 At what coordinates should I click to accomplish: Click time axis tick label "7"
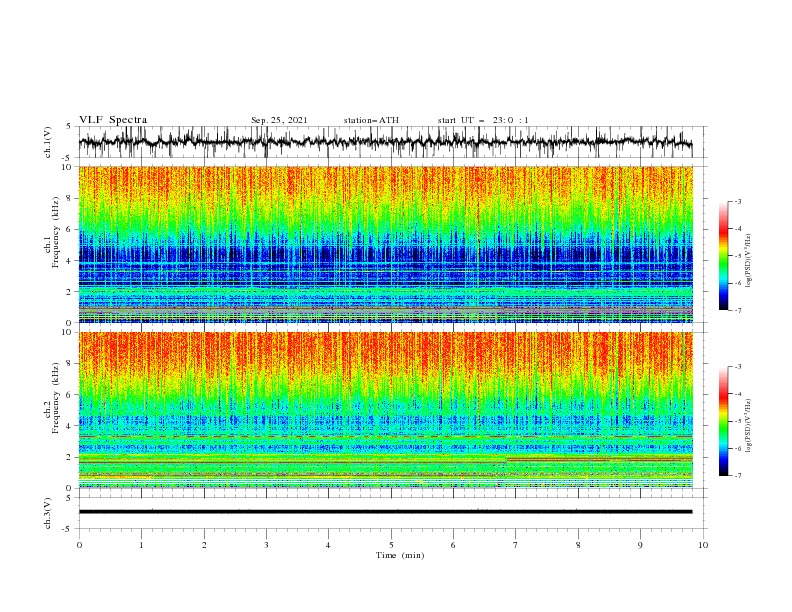click(515, 545)
